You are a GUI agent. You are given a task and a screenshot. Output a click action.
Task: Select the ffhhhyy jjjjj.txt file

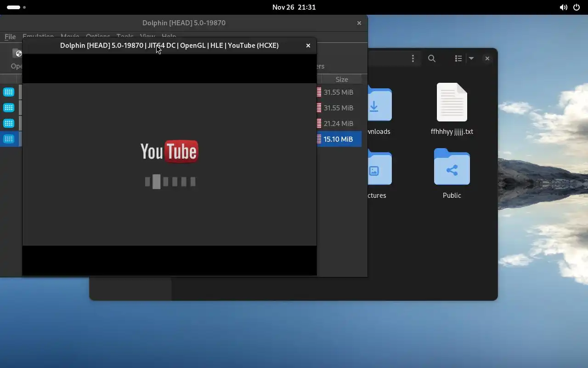click(452, 109)
